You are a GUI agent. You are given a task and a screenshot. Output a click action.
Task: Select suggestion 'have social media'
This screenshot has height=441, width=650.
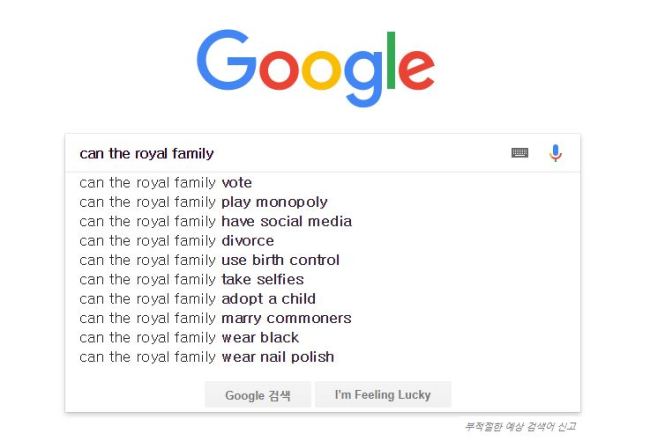click(323, 221)
